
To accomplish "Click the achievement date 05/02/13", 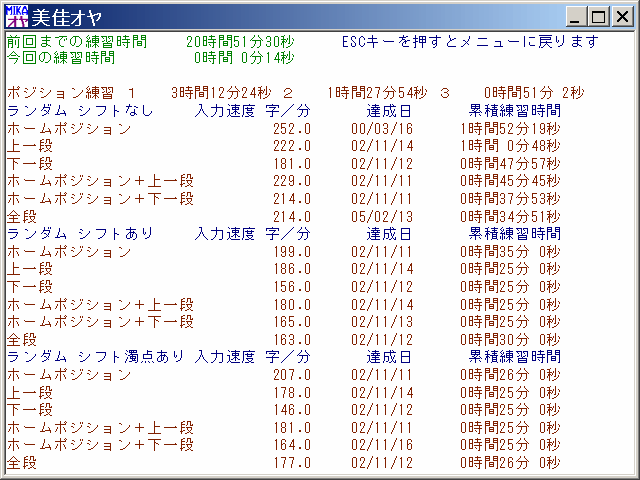I will pos(382,216).
